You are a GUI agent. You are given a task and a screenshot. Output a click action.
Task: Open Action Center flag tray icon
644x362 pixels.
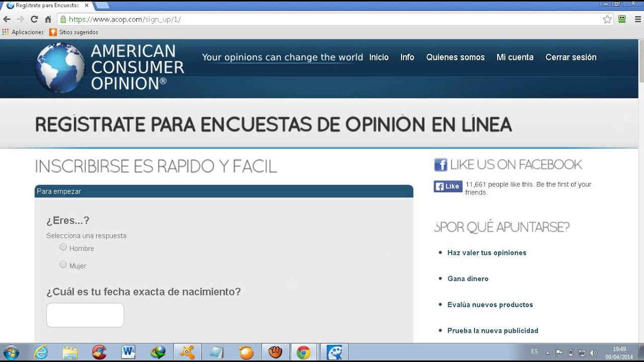559,353
